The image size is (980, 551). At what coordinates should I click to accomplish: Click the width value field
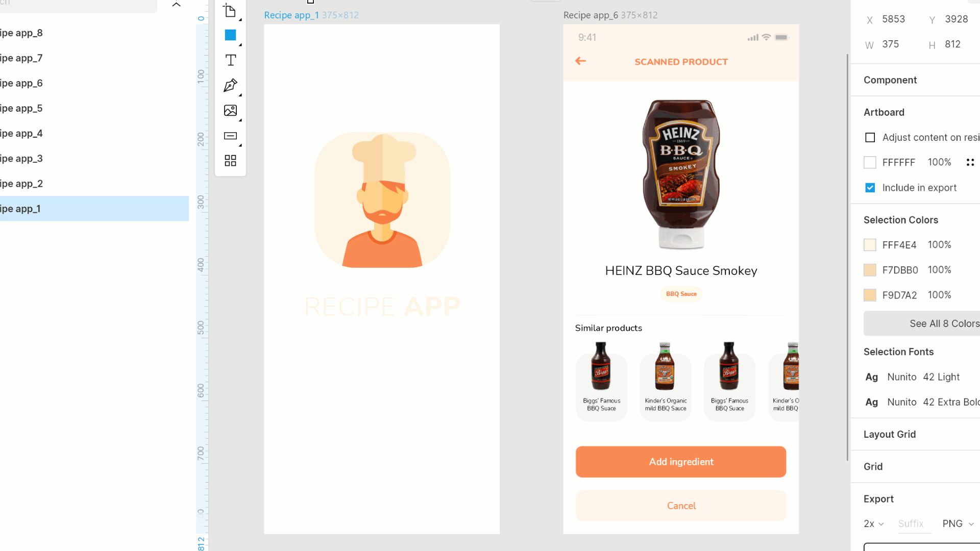tap(891, 44)
